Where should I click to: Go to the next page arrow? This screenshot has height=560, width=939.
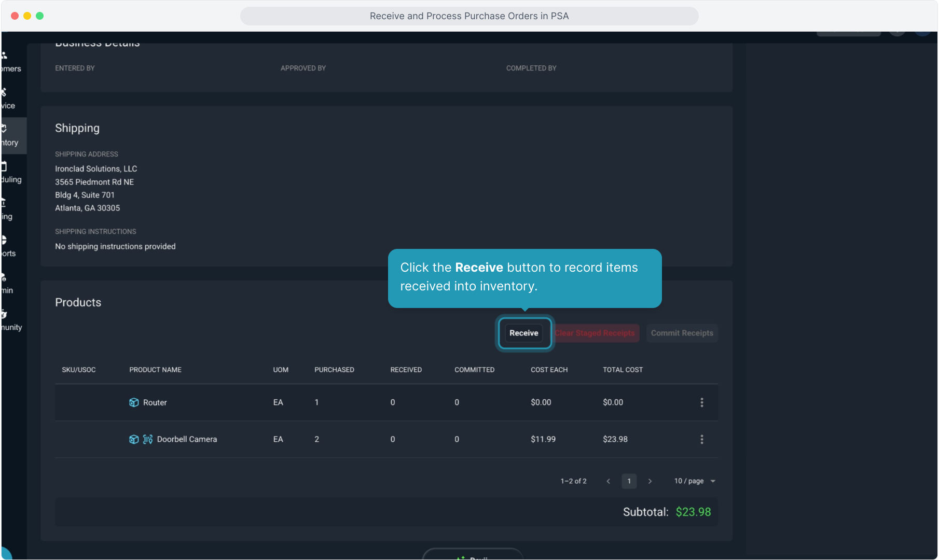point(650,481)
